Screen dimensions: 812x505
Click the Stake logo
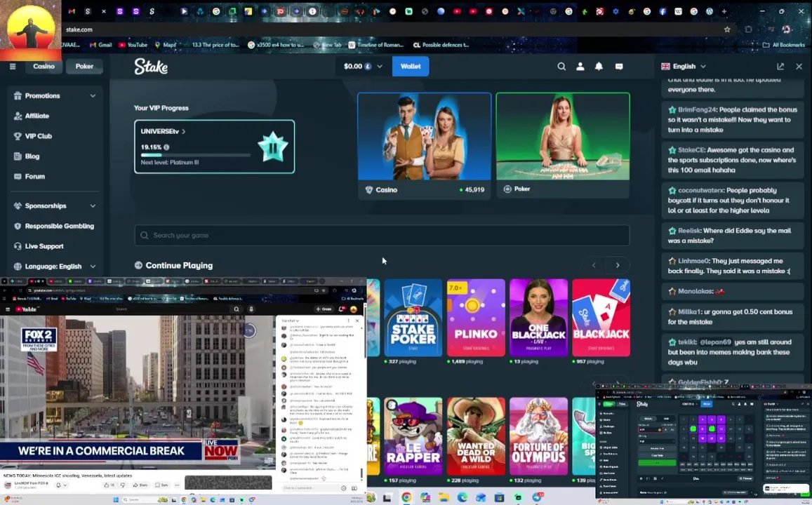pos(151,66)
